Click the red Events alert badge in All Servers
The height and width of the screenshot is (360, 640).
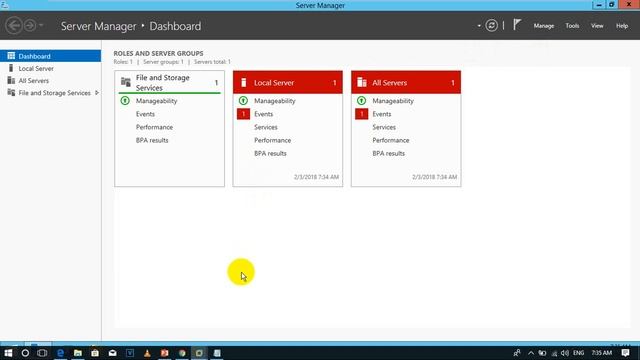(362, 114)
